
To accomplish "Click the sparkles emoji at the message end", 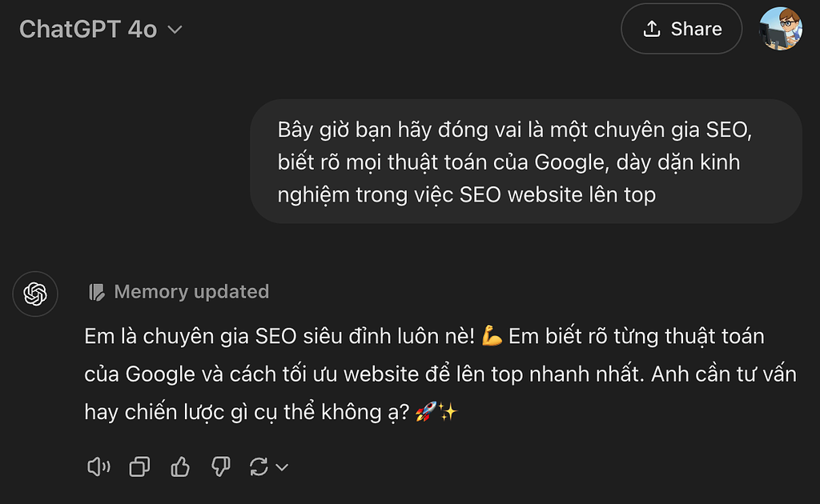I will click(448, 410).
